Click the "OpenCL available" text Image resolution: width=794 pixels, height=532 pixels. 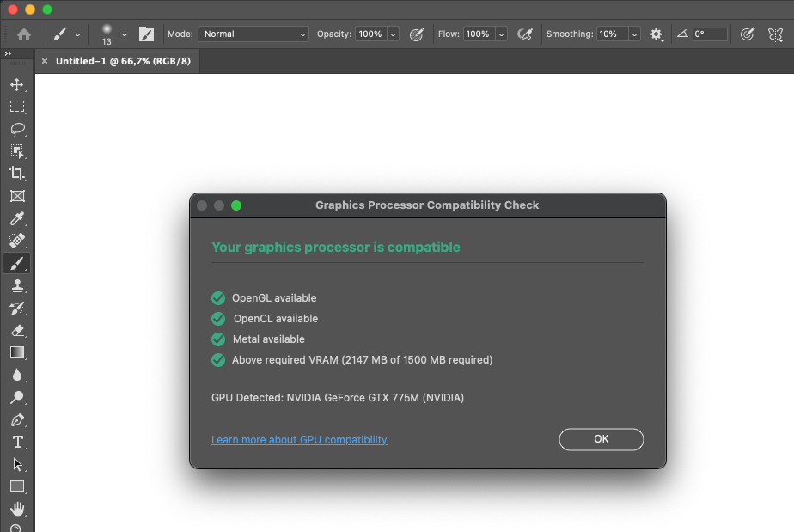276,319
